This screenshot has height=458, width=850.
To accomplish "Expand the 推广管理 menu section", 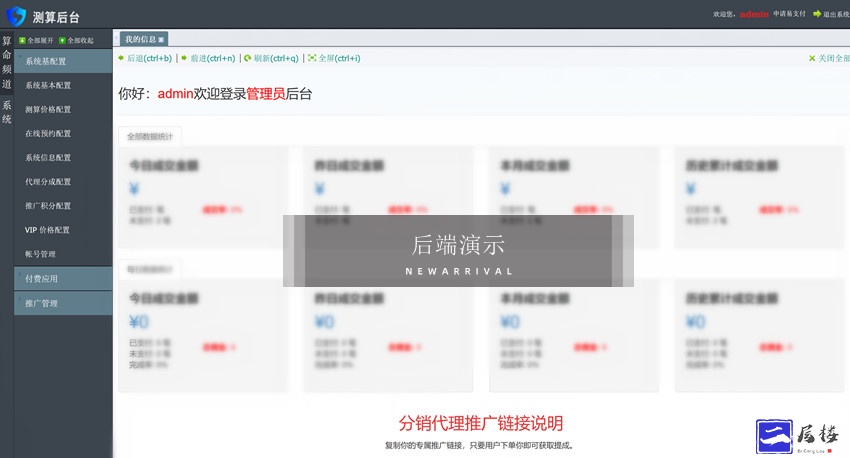I will pyautogui.click(x=62, y=303).
